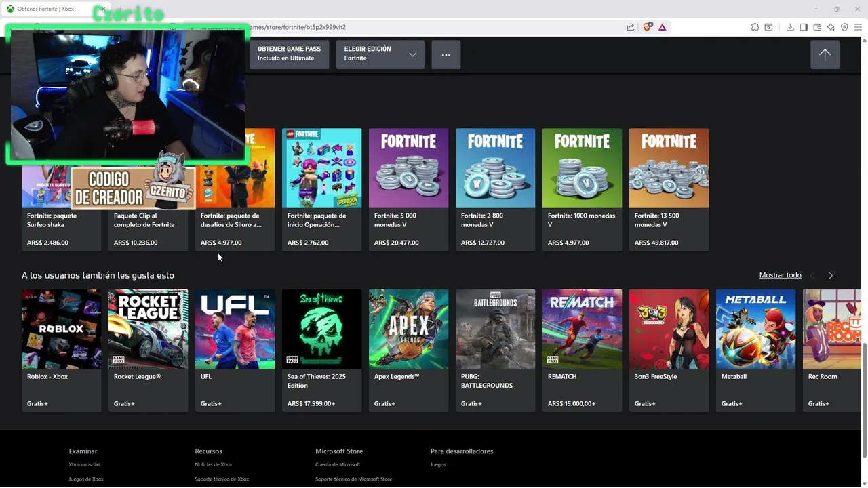This screenshot has height=488, width=868.
Task: Click the scroll-to-top arrow button
Action: (825, 55)
